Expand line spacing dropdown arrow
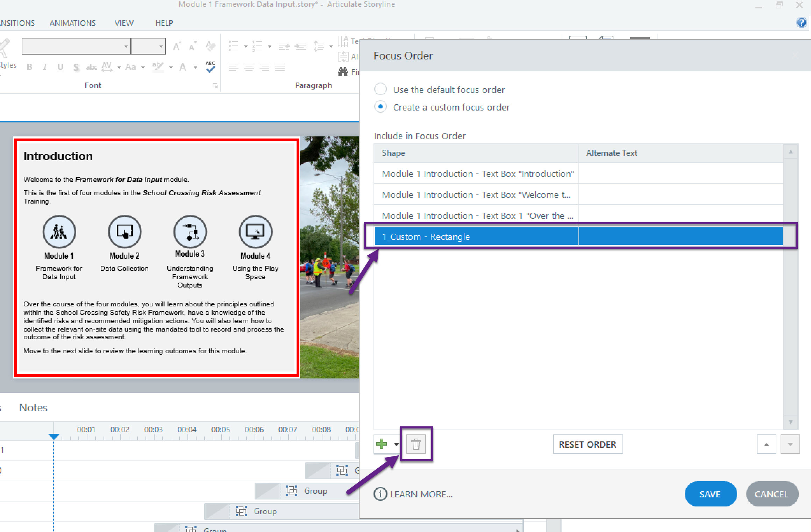The image size is (811, 532). [x=330, y=46]
